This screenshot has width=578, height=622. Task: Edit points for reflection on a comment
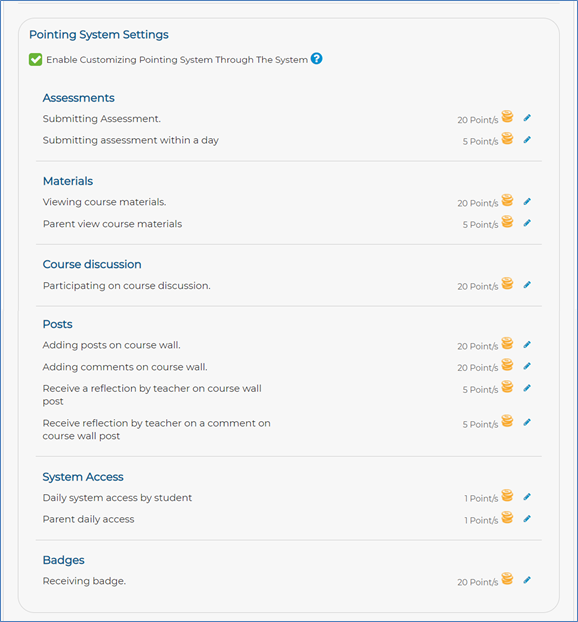click(x=527, y=422)
